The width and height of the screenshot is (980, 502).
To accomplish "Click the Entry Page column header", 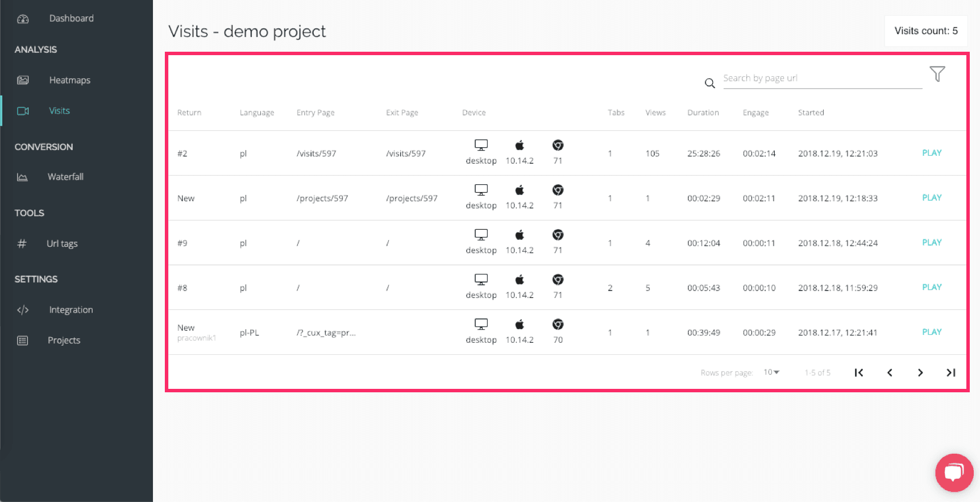I will pyautogui.click(x=315, y=113).
